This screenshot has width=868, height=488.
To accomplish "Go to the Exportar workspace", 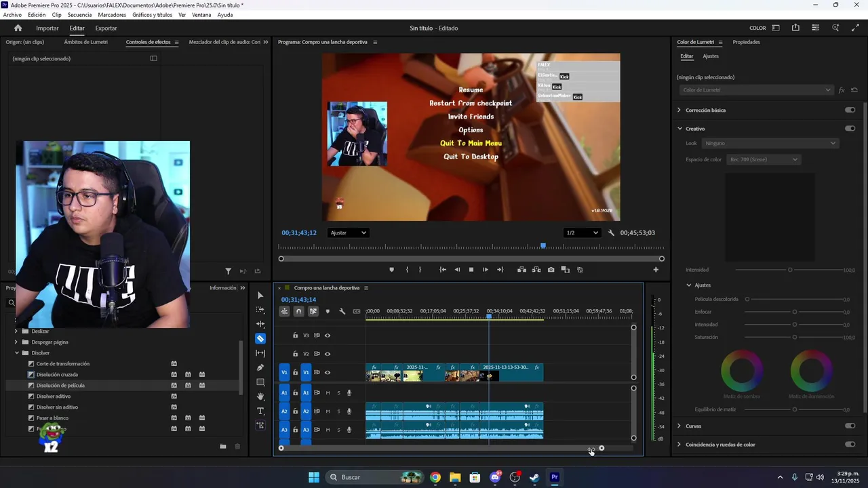I will (x=106, y=28).
